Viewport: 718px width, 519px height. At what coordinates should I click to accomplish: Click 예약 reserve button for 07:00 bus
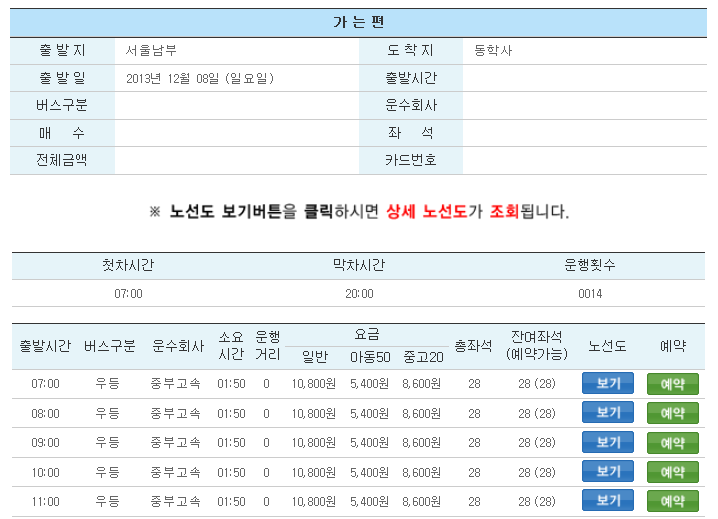(x=673, y=384)
